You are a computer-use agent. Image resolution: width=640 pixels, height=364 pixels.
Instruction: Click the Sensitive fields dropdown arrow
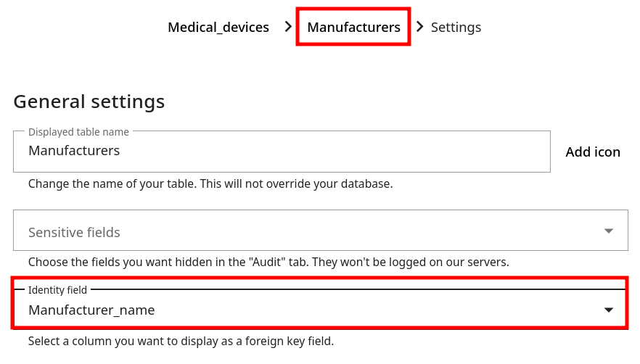tap(608, 231)
